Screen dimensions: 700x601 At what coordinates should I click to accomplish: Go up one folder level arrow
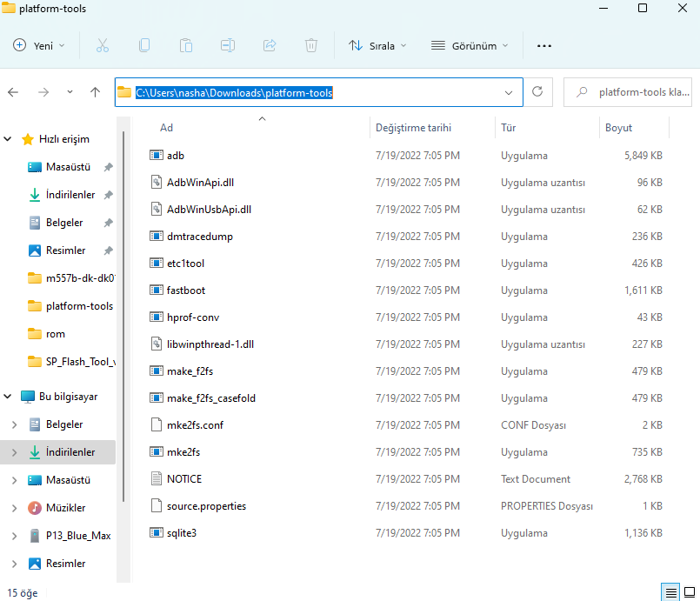[x=95, y=92]
